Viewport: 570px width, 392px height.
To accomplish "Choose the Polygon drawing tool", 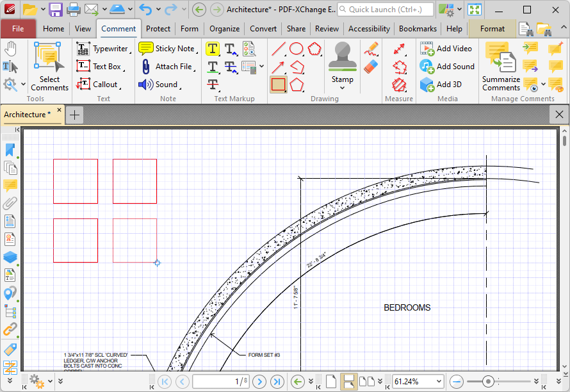I will tap(297, 85).
